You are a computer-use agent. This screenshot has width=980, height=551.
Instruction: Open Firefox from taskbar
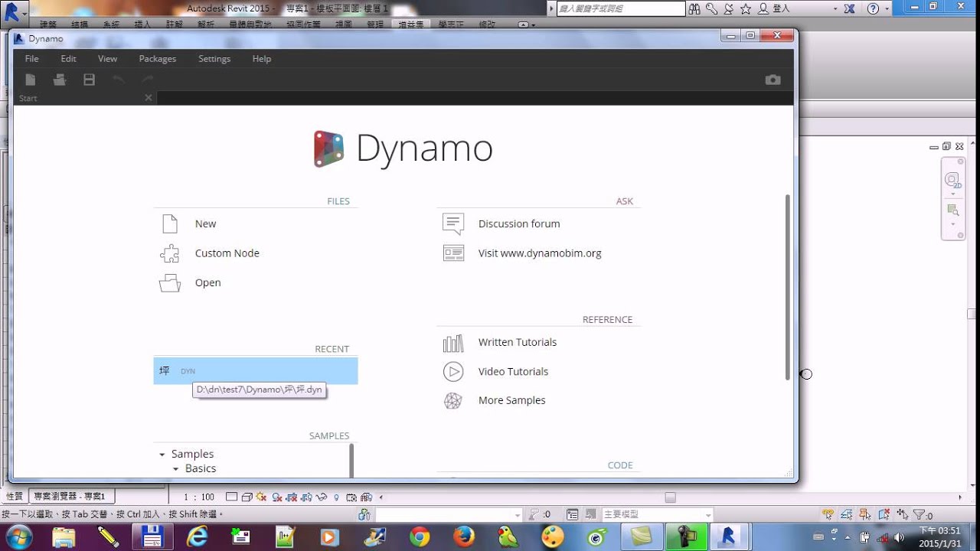[463, 537]
